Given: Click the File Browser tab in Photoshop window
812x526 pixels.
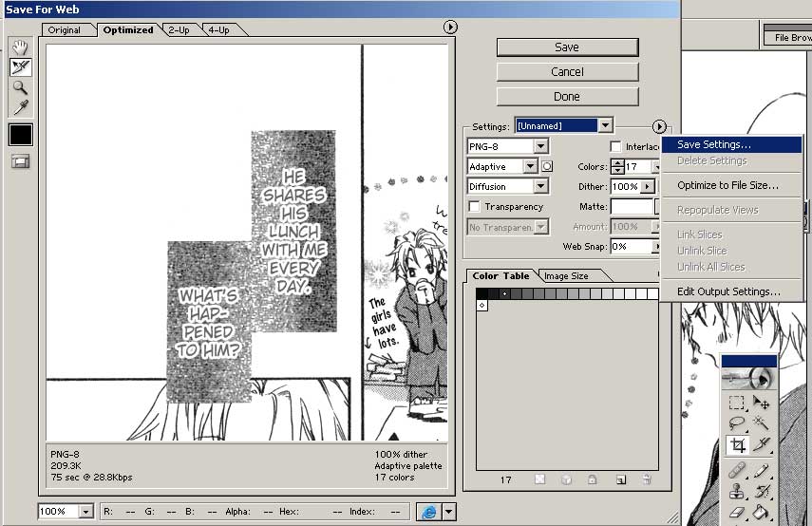Looking at the screenshot, I should coord(788,37).
